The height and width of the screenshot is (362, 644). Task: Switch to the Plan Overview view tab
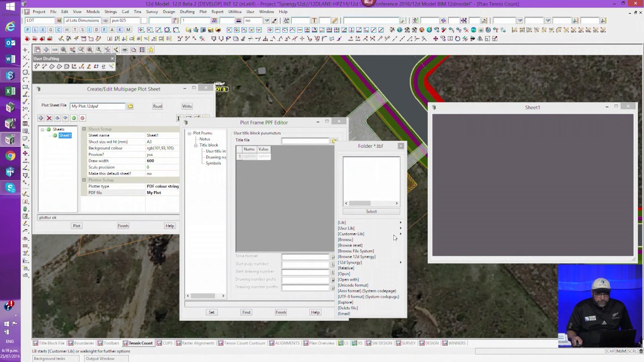[319, 343]
